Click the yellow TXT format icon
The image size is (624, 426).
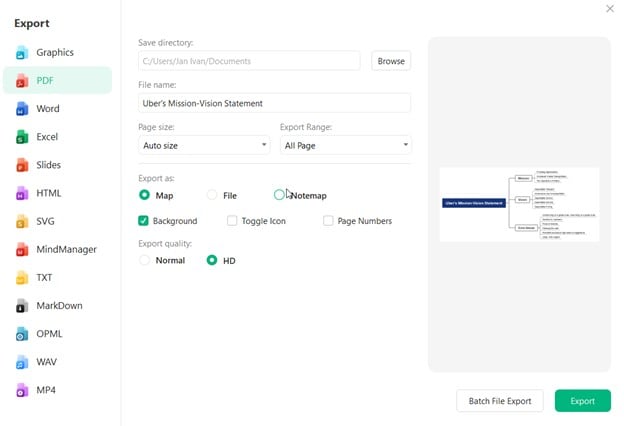pos(22,278)
